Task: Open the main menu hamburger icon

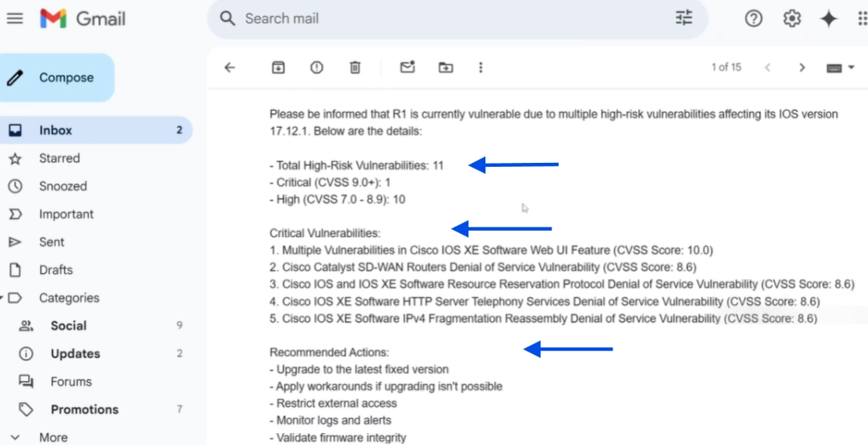Action: [x=15, y=19]
